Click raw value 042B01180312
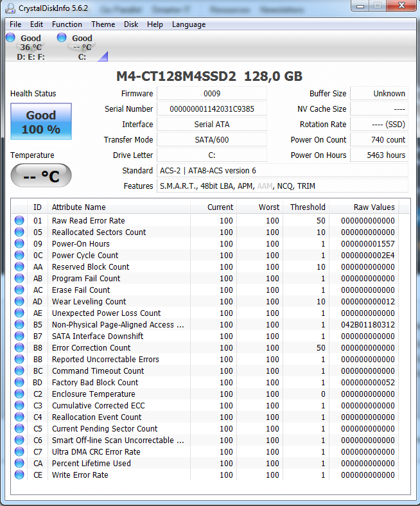Viewport: 420px width, 506px height. pos(368,325)
